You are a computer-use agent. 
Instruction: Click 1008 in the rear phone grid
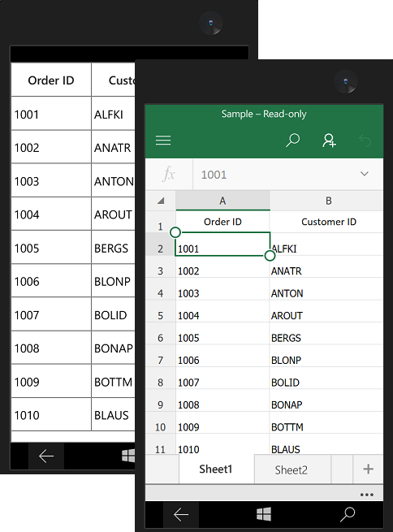click(x=51, y=348)
